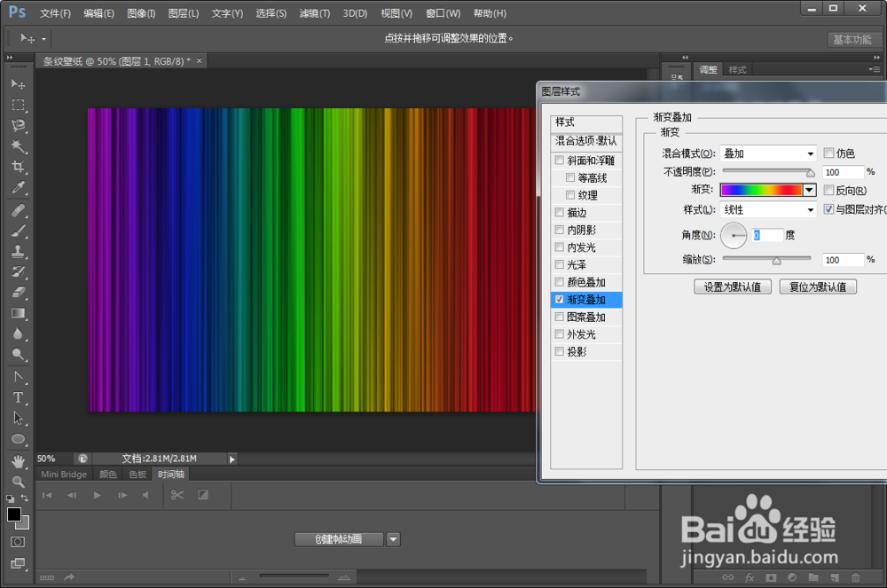
Task: Switch to 色板 swatches tab
Action: tap(137, 474)
